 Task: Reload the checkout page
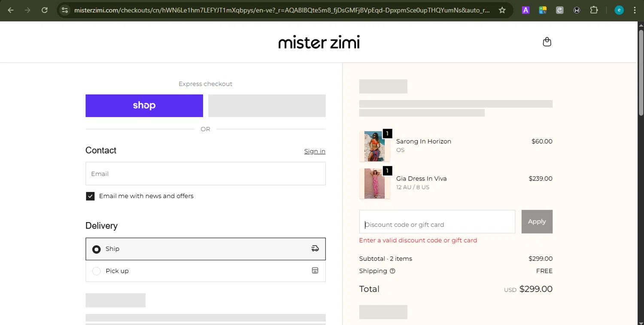45,10
